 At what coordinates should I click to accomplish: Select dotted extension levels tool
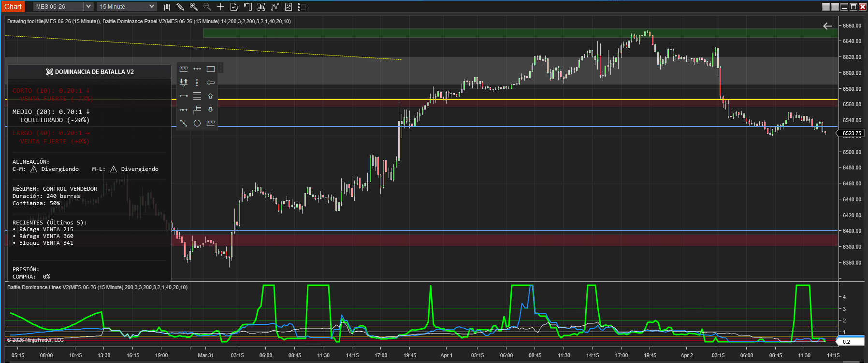[x=197, y=110]
